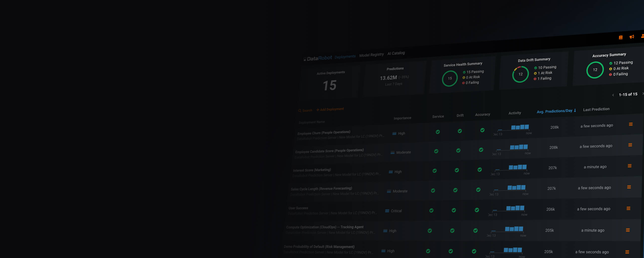644x258 pixels.
Task: Open the User Success deployment
Action: [x=298, y=208]
